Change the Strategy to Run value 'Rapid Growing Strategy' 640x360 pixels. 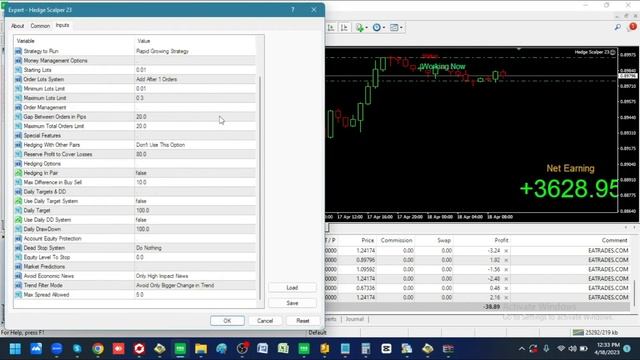click(195, 51)
